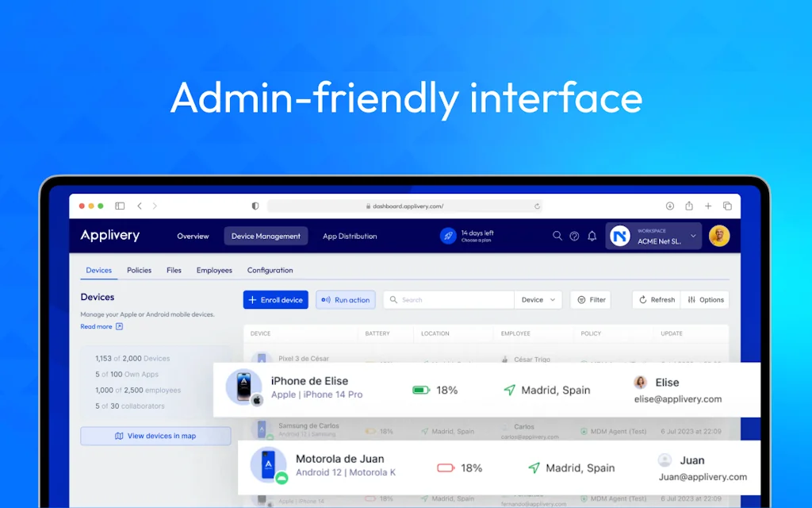Open the App Distribution menu

[x=350, y=236]
